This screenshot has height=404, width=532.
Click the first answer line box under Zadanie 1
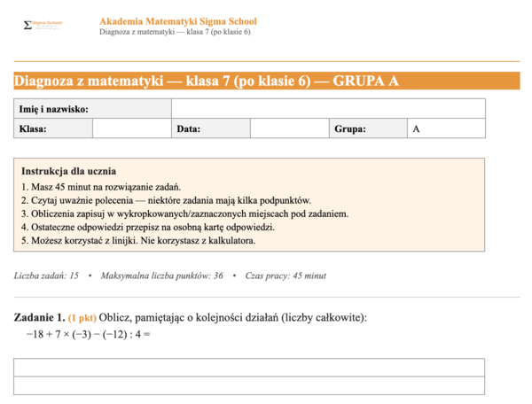tap(249, 368)
